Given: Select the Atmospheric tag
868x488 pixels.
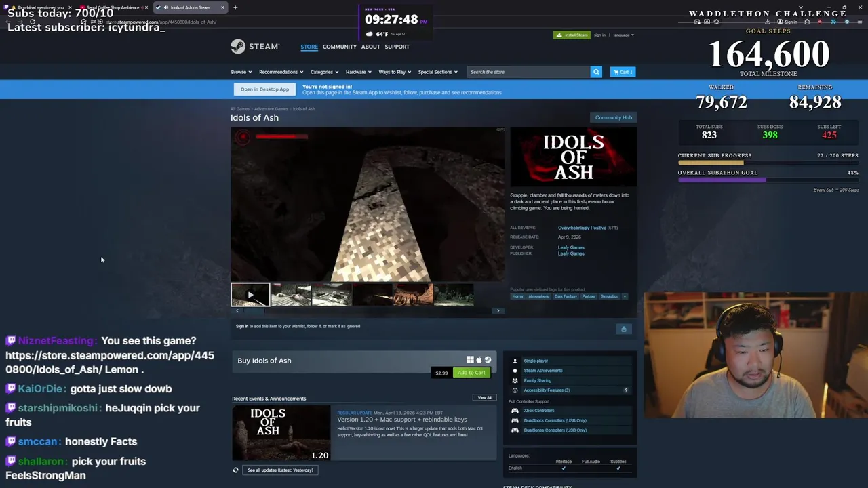Looking at the screenshot, I should (x=539, y=296).
